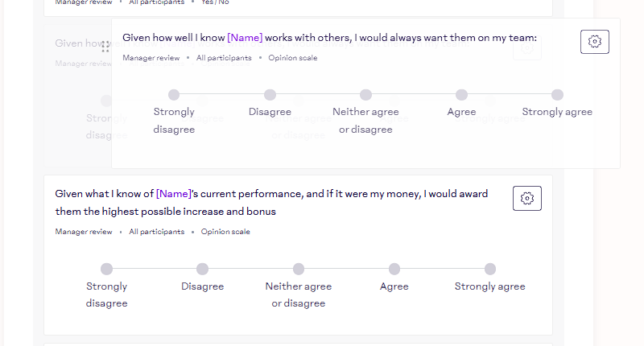Pick the Agree dot for 'current performance' question
This screenshot has height=346, width=644.
pos(394,269)
